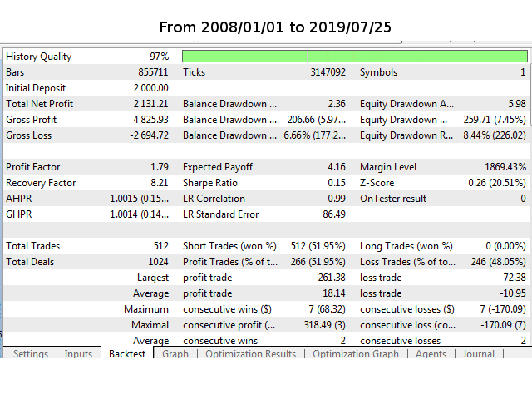The height and width of the screenshot is (399, 532).
Task: Switch to the Inputs tab
Action: (x=79, y=354)
